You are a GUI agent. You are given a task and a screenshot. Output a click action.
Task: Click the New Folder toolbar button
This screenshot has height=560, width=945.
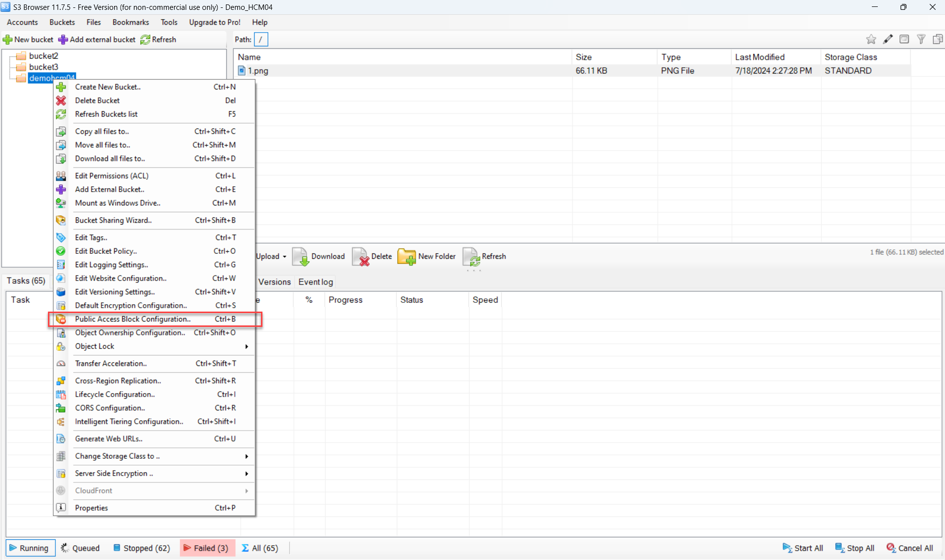427,256
